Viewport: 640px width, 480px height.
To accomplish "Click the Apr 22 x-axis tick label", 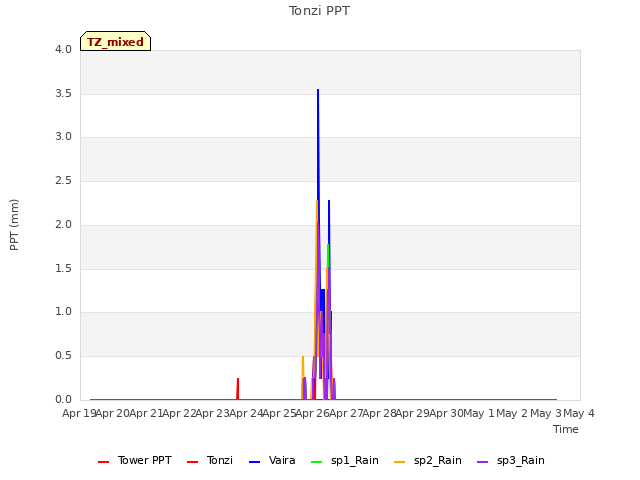I will coord(179,413).
